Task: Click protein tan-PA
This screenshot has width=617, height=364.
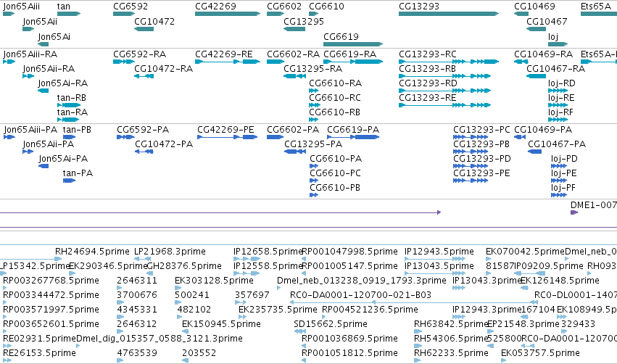Action: tap(78, 173)
